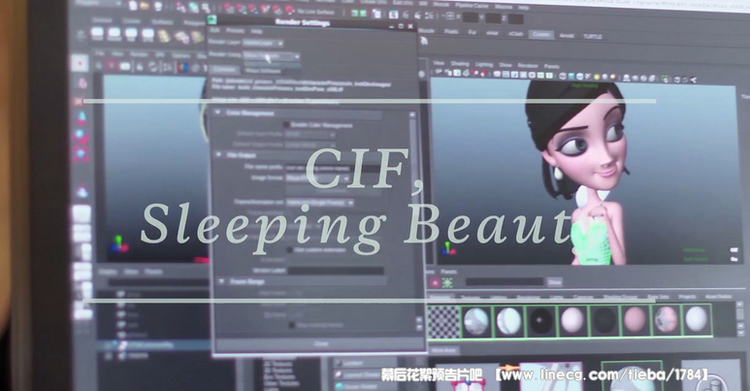Toggle the Grid icon in viewport toolbar
The height and width of the screenshot is (391, 750).
(x=497, y=74)
